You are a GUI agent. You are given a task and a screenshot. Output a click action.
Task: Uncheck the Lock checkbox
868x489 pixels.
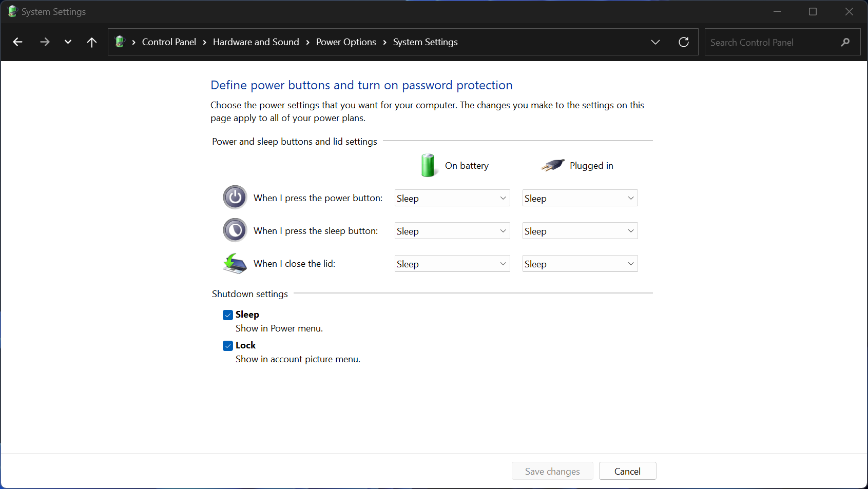click(x=228, y=346)
